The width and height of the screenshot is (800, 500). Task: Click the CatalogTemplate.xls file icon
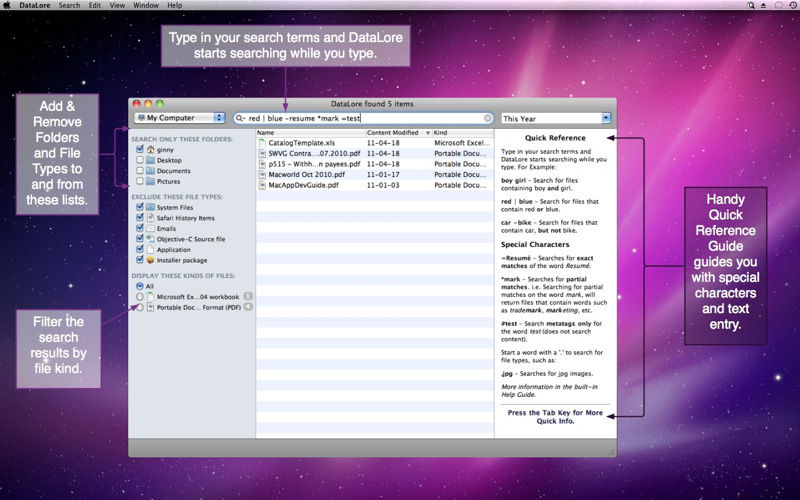click(262, 143)
